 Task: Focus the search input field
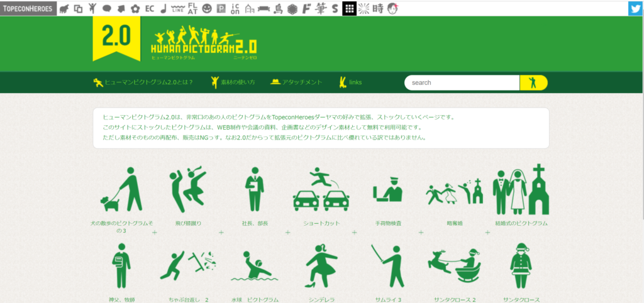[x=462, y=82]
